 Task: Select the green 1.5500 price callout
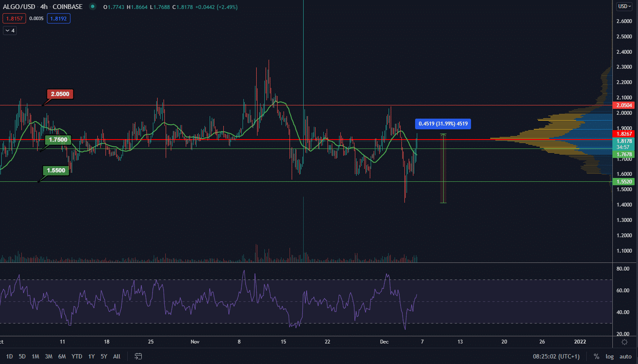(56, 170)
